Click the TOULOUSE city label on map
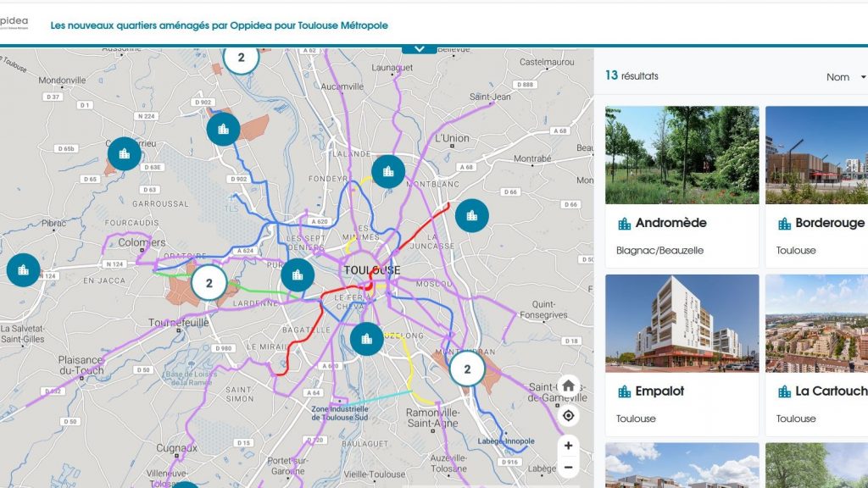This screenshot has width=868, height=488. click(x=372, y=270)
